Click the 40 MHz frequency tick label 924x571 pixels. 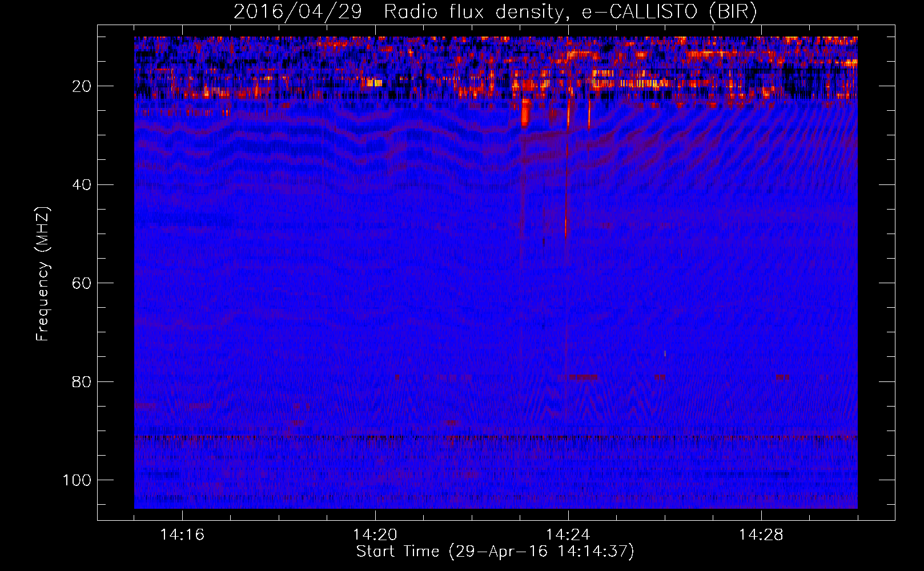tap(82, 184)
